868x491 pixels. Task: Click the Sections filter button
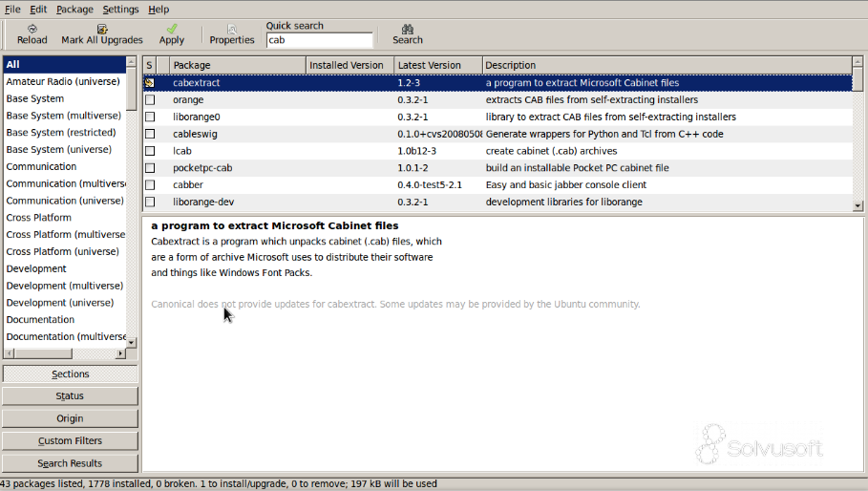70,374
